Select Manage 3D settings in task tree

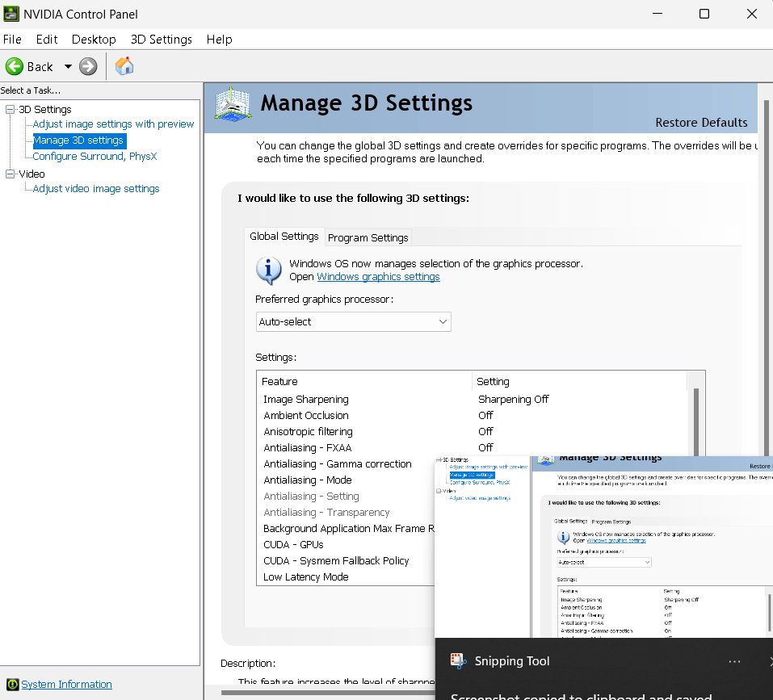78,140
